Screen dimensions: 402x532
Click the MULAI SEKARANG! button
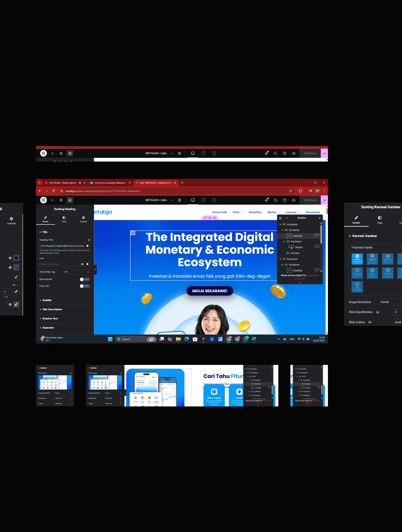[210, 291]
